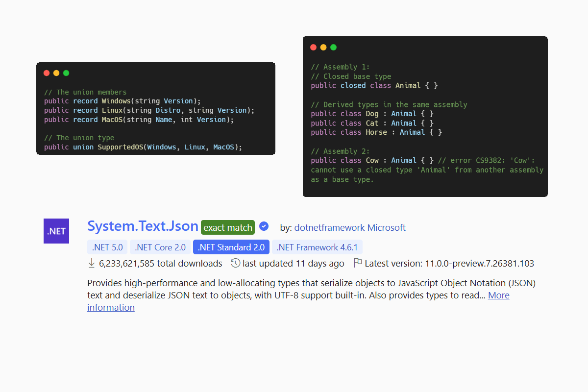Click the '// Assembly 2:' comment line
This screenshot has width=588, height=392.
[x=340, y=151]
